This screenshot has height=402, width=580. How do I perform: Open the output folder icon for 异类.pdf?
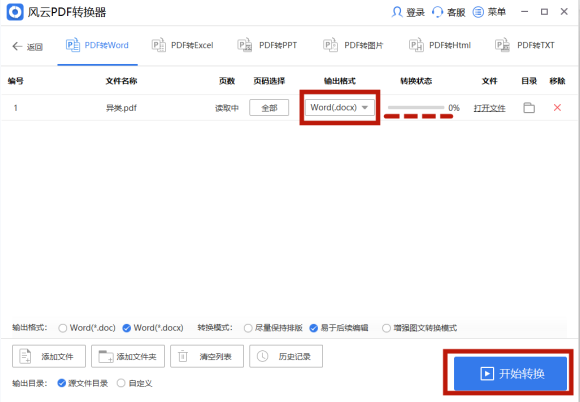click(529, 108)
